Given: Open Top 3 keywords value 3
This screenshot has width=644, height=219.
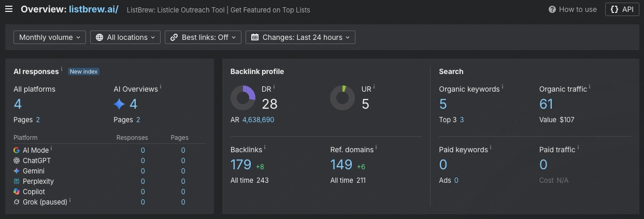Looking at the screenshot, I should click(x=462, y=120).
